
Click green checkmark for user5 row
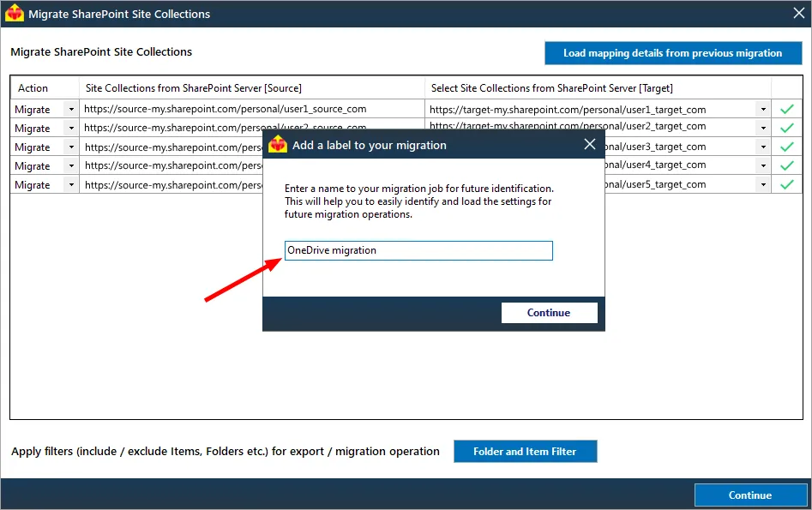pyautogui.click(x=786, y=184)
